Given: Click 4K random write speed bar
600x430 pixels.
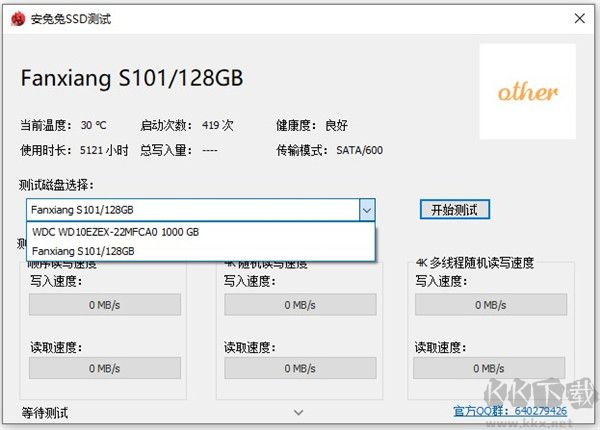Looking at the screenshot, I should coord(300,305).
